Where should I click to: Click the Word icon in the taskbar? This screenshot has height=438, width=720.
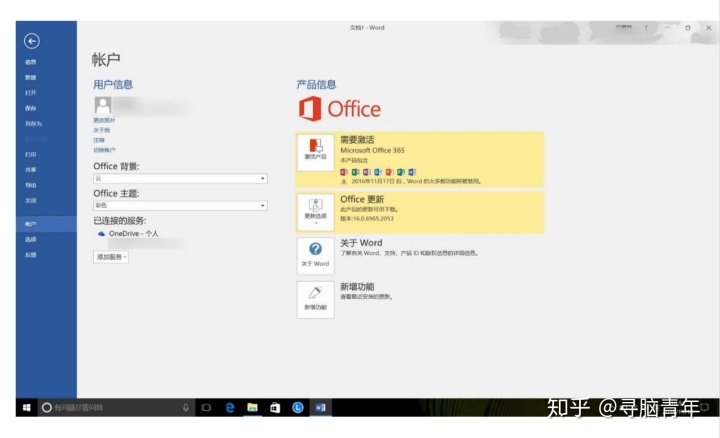click(x=321, y=408)
